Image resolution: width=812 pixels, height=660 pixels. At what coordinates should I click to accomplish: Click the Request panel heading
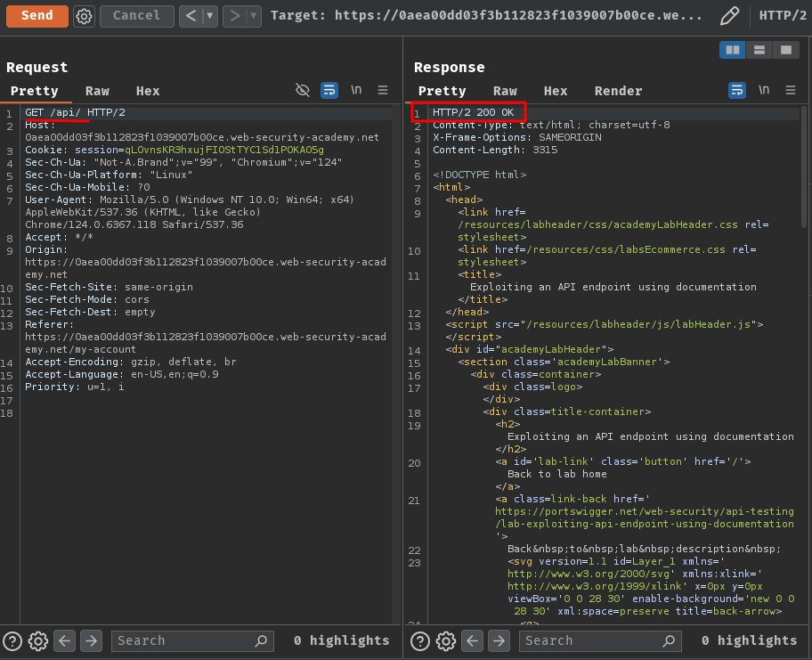(x=37, y=68)
